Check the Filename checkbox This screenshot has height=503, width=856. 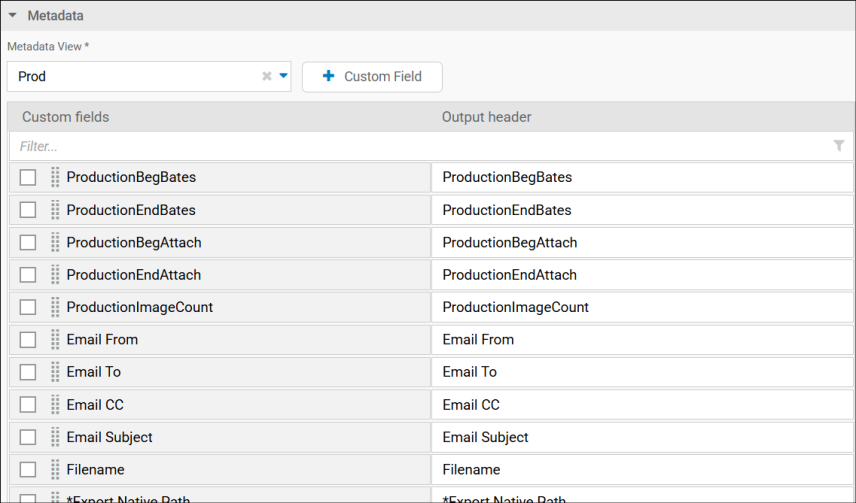coord(28,470)
